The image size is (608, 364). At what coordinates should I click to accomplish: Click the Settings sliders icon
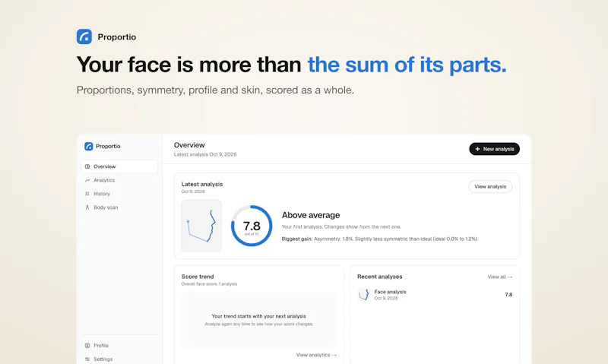point(87,359)
